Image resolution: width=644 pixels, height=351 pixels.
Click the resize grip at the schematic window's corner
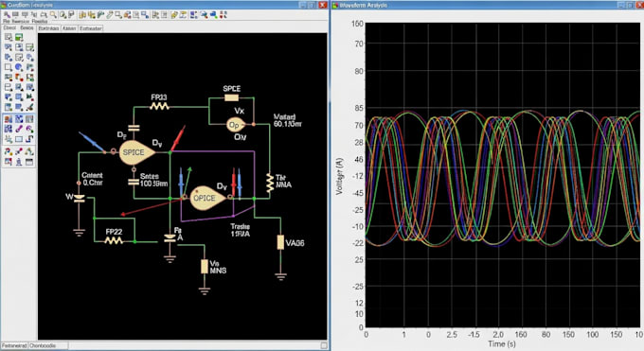324,345
